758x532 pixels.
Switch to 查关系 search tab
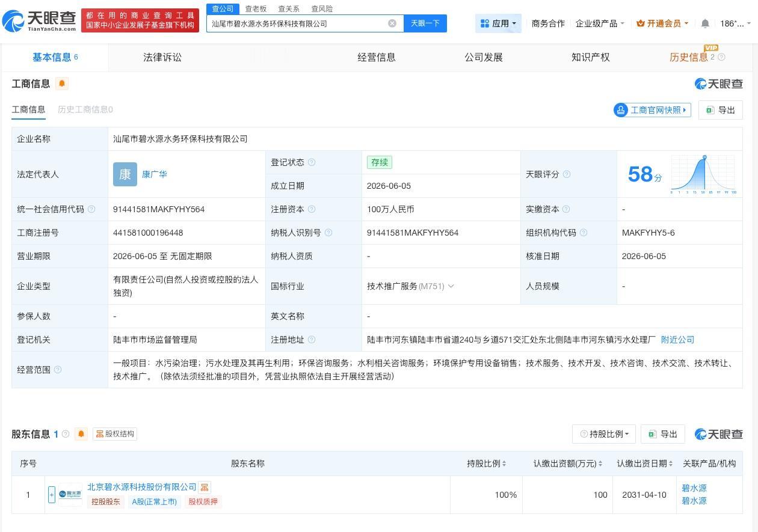(x=289, y=9)
